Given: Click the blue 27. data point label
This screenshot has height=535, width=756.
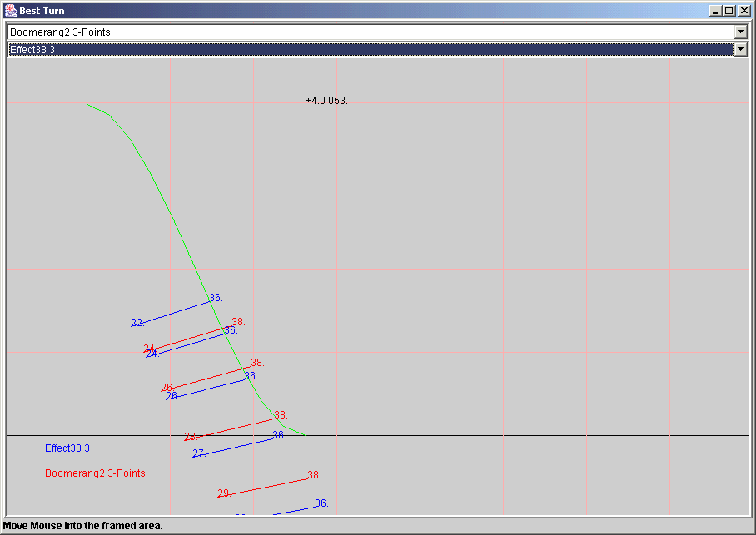Looking at the screenshot, I should click(x=199, y=453).
